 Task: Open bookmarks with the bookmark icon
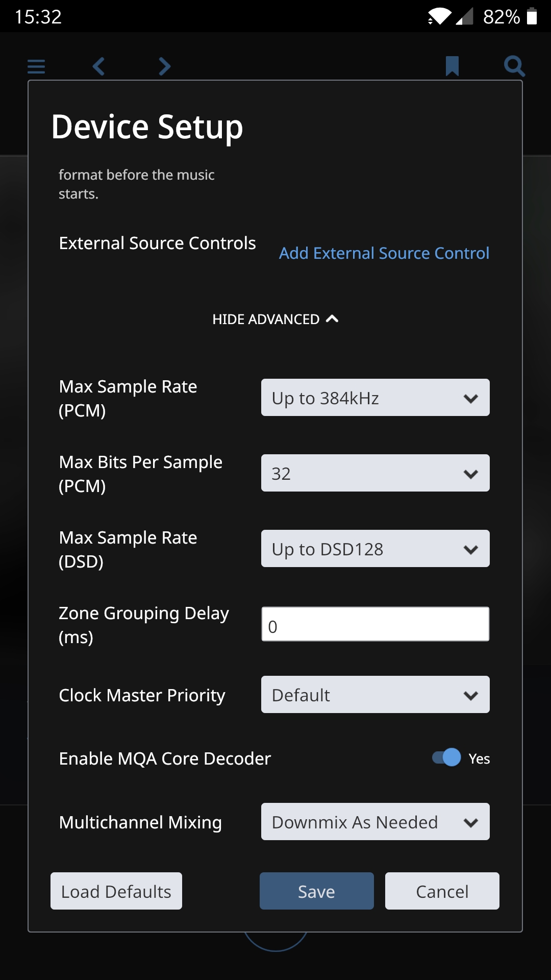point(452,66)
